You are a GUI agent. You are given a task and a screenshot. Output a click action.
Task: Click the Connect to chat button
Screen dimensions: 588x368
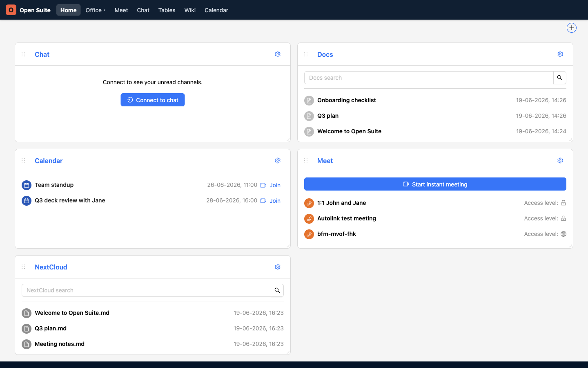[153, 100]
